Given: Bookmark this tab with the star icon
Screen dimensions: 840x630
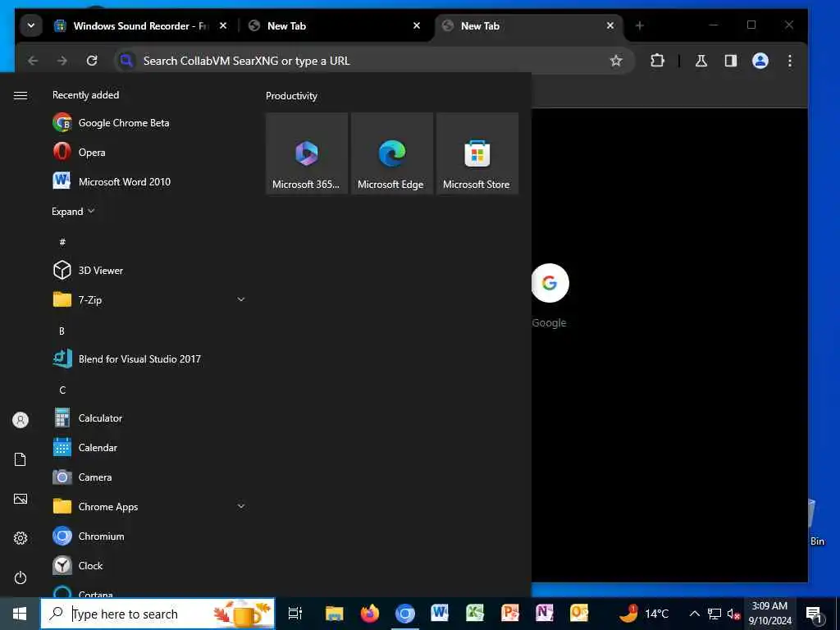Looking at the screenshot, I should tap(616, 61).
